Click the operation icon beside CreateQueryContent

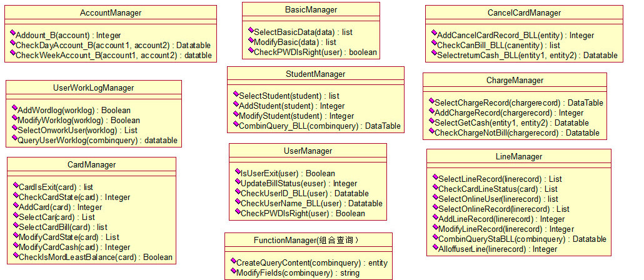233,261
